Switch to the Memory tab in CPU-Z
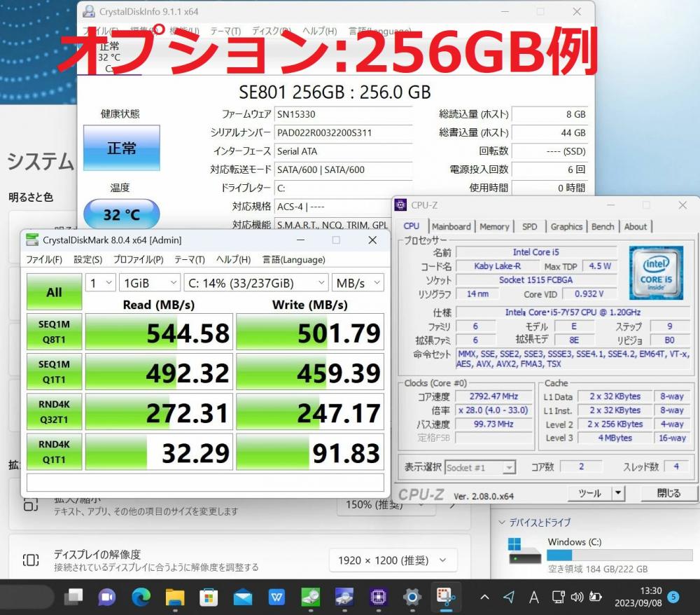The height and width of the screenshot is (615, 700). coord(494,226)
